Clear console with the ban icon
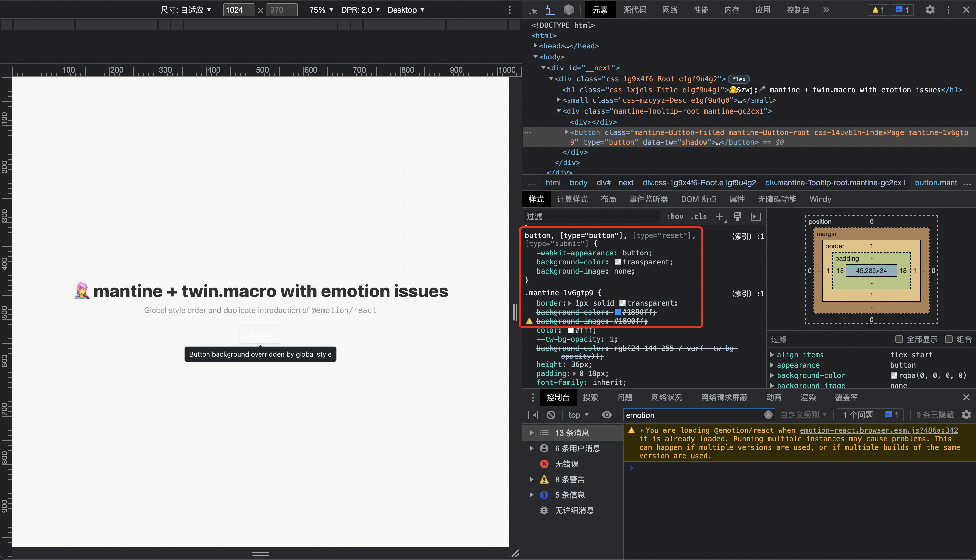The width and height of the screenshot is (976, 560). (551, 415)
